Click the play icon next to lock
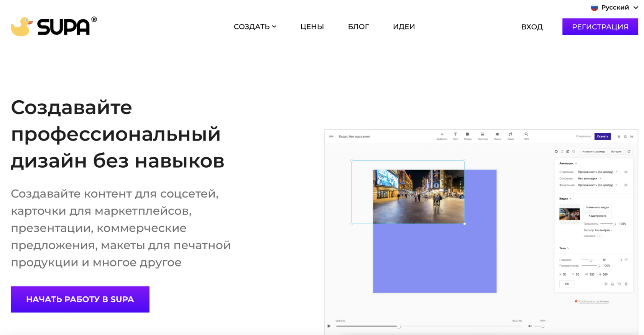The width and height of the screenshot is (644, 335). tap(606, 284)
